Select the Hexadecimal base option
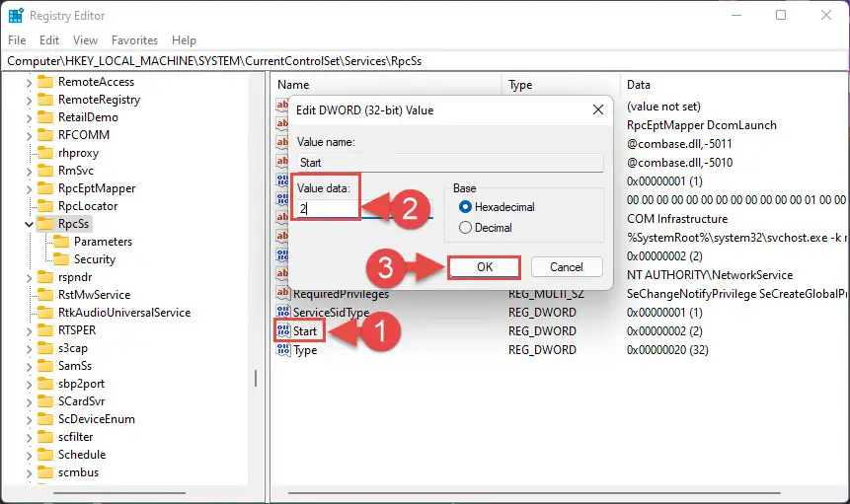The width and height of the screenshot is (850, 504). pos(465,207)
